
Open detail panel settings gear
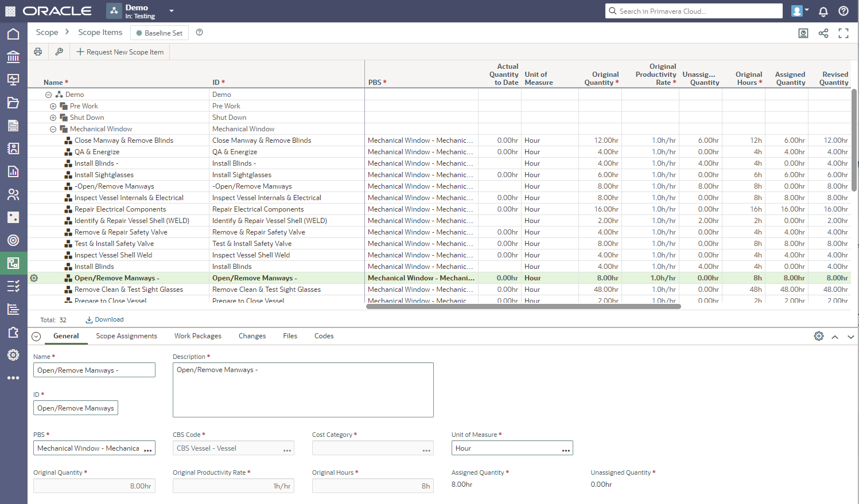click(x=819, y=336)
